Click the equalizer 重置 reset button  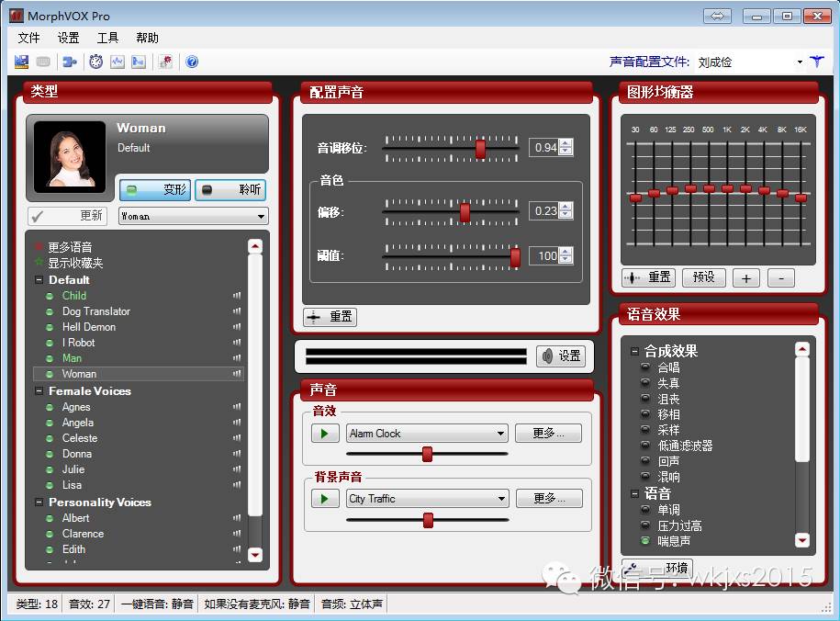click(x=649, y=277)
